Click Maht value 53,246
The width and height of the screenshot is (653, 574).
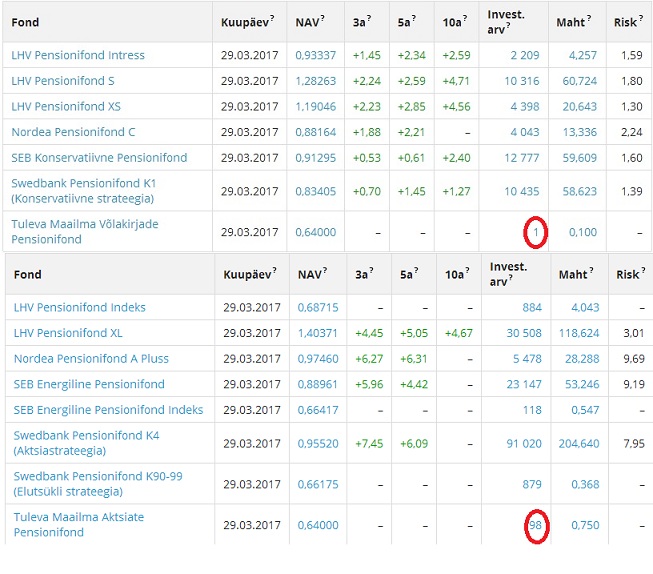(582, 384)
